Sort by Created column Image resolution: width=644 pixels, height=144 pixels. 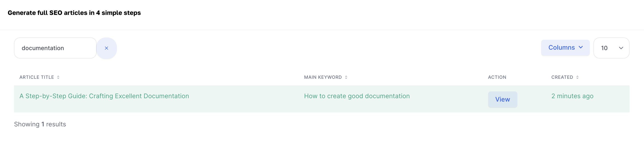coord(565,77)
